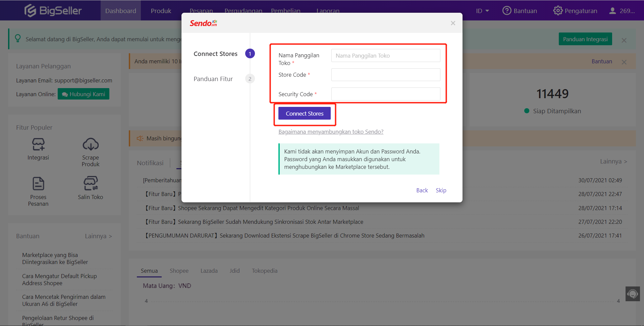Focus the Store Code input field
The height and width of the screenshot is (326, 644).
(386, 75)
